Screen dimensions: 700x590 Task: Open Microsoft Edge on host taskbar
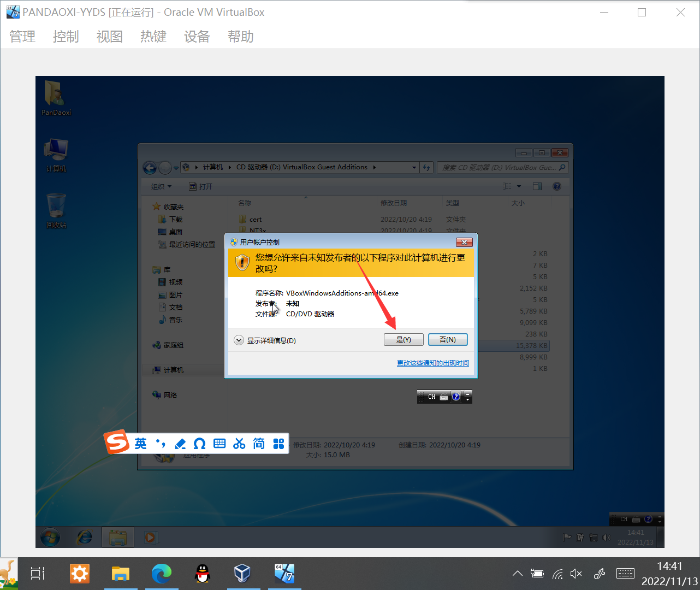coord(162,573)
